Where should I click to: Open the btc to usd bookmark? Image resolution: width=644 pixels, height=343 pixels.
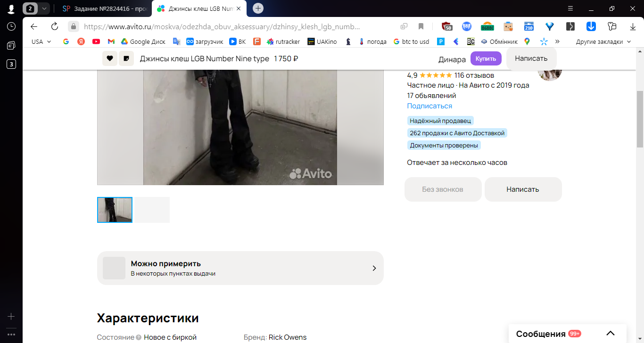coord(411,41)
